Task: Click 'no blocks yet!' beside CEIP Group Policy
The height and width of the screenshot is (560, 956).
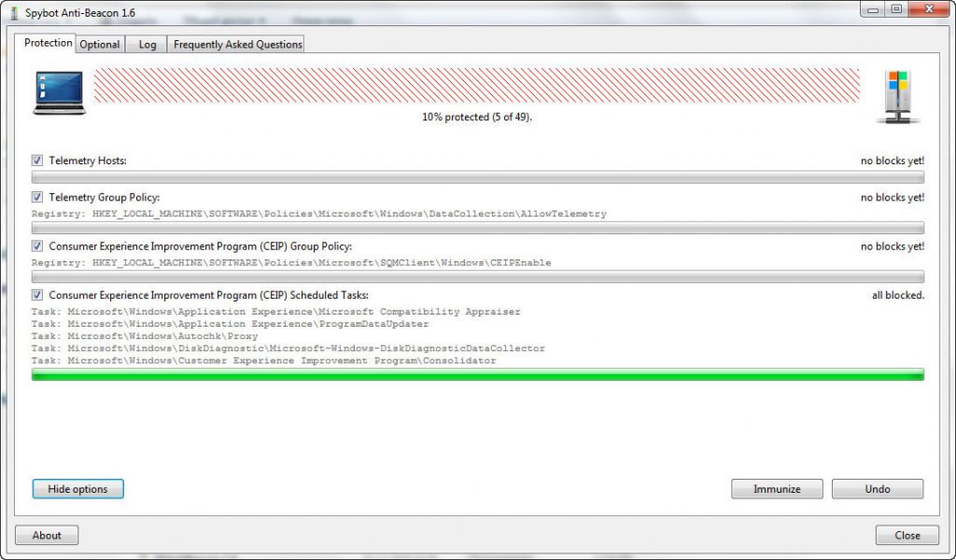Action: [893, 246]
